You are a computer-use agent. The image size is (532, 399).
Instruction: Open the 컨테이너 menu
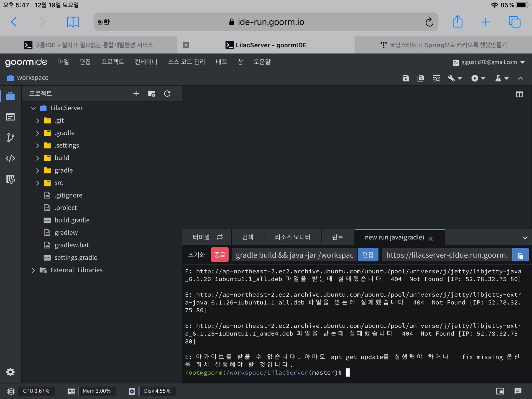point(146,62)
